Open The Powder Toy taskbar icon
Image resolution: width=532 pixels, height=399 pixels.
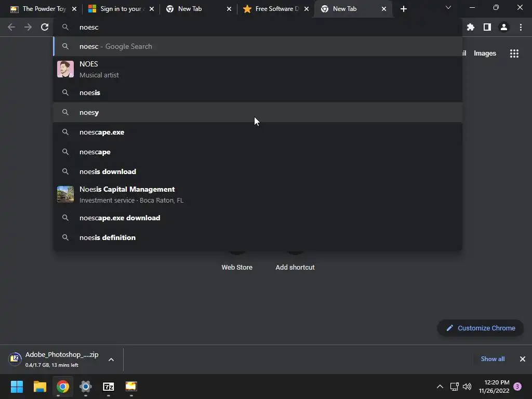point(131,387)
